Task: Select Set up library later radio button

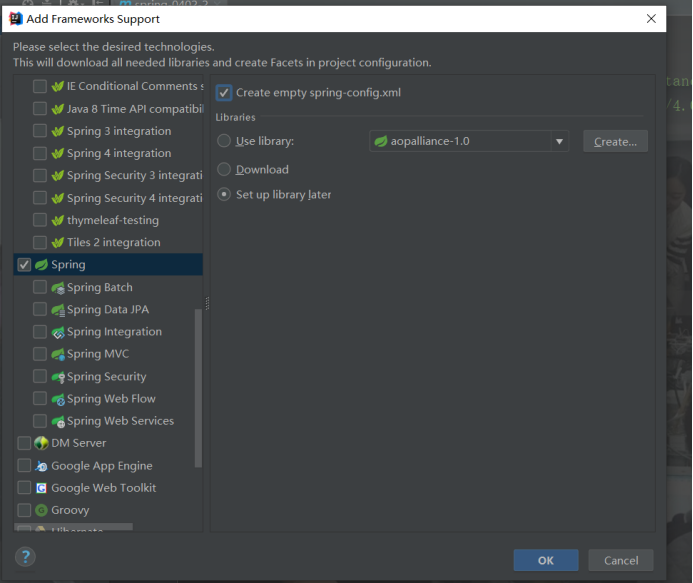Action: (224, 194)
